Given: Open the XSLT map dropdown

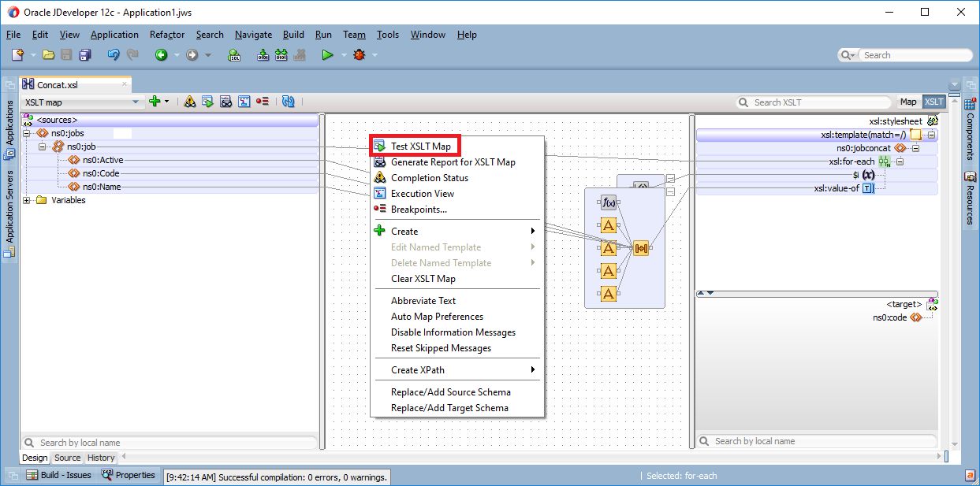Looking at the screenshot, I should 136,102.
